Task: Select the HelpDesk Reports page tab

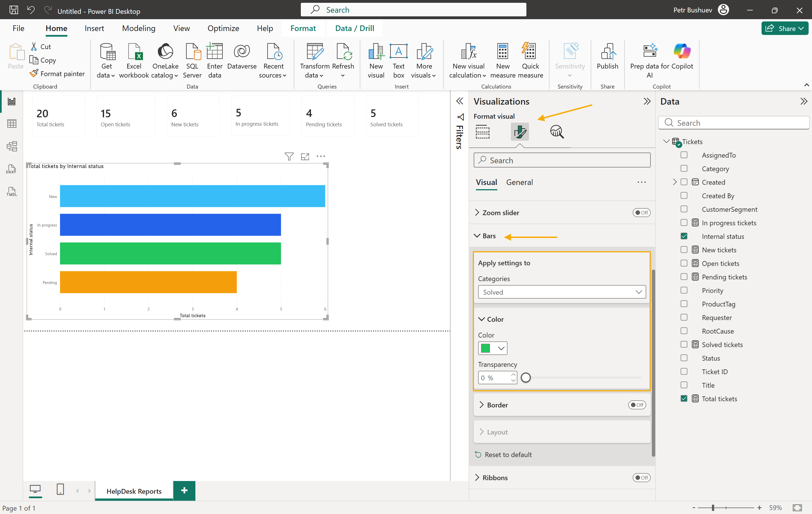Action: [134, 491]
